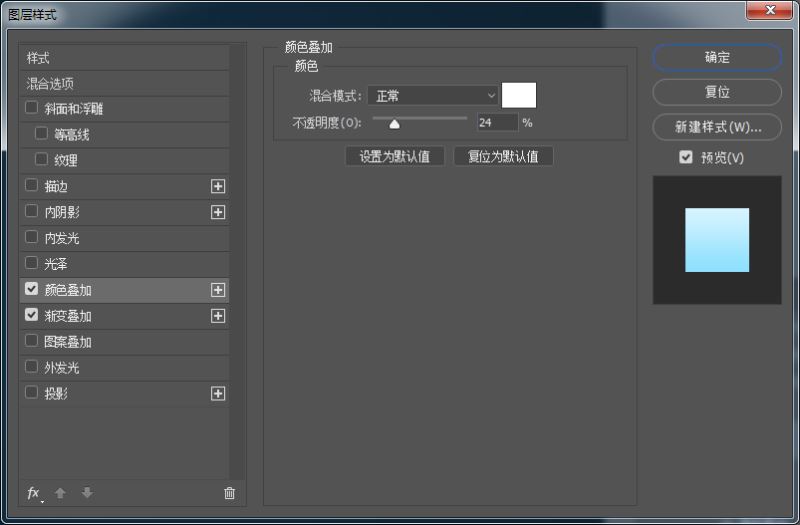Close the 图层样式 dialog
Screen dimensions: 800x525
(770, 10)
